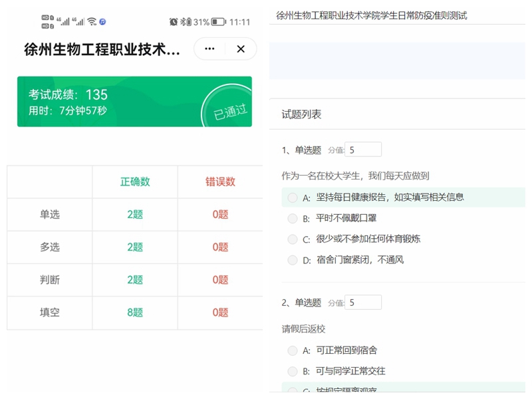Tap the Wi-Fi status icon
This screenshot has height=399, width=532.
point(92,22)
